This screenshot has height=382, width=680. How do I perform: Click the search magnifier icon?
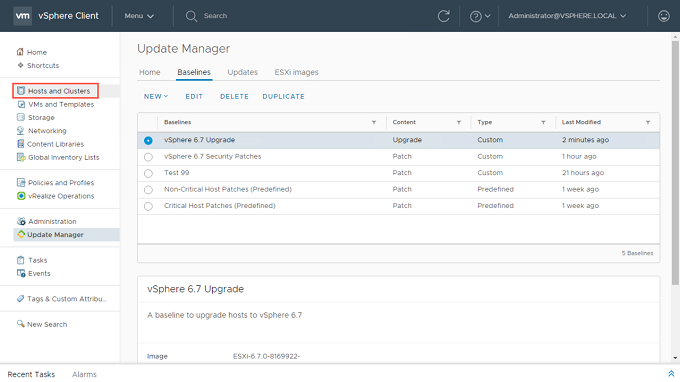tap(191, 16)
